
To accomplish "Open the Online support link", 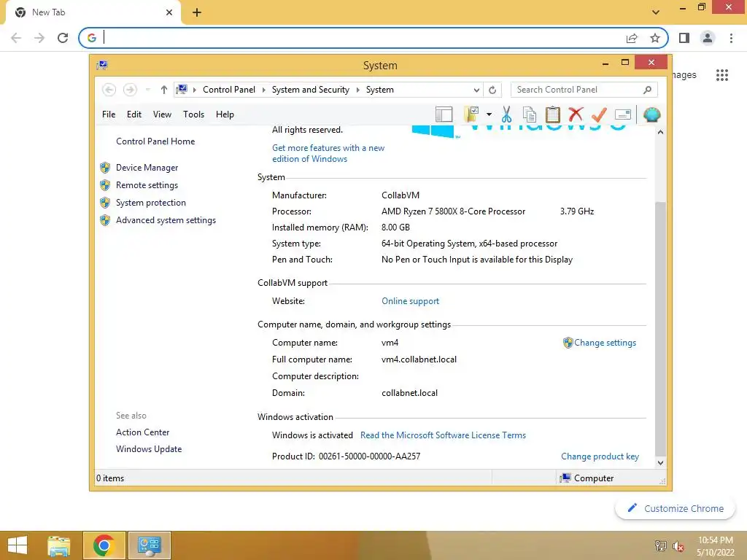I will point(410,301).
